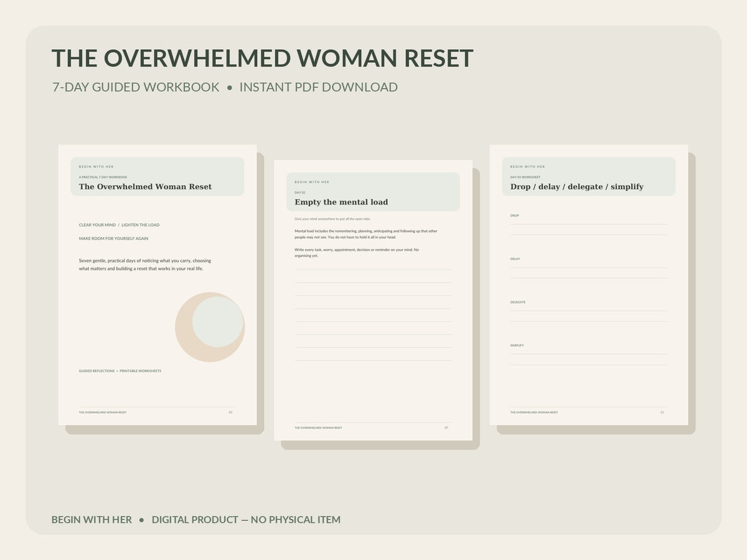This screenshot has width=747, height=560.
Task: Click the Write every task, worry, appointment paragraph
Action: (357, 253)
